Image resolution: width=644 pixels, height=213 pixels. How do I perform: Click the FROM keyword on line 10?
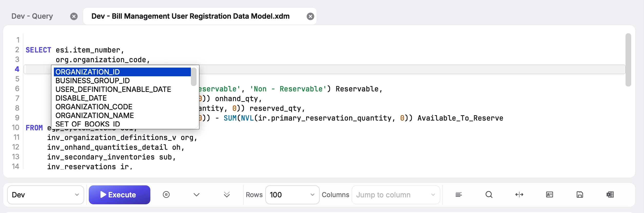[34, 128]
